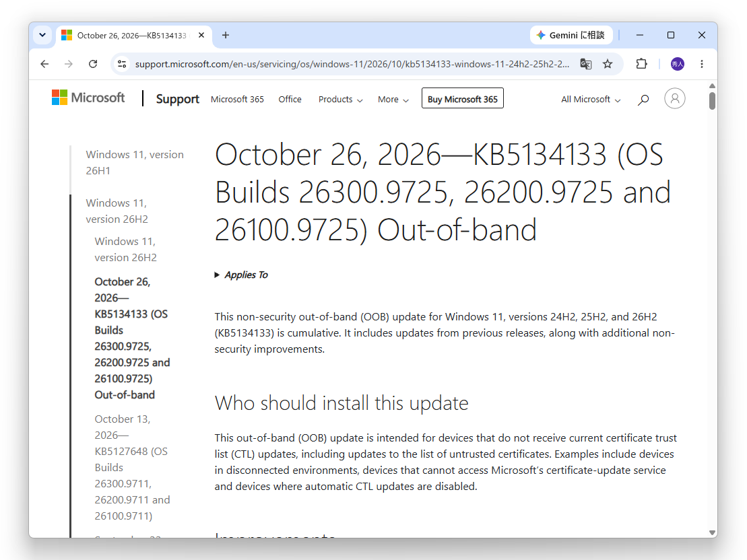The width and height of the screenshot is (747, 560).
Task: Open the Extensions puzzle icon
Action: tap(642, 64)
